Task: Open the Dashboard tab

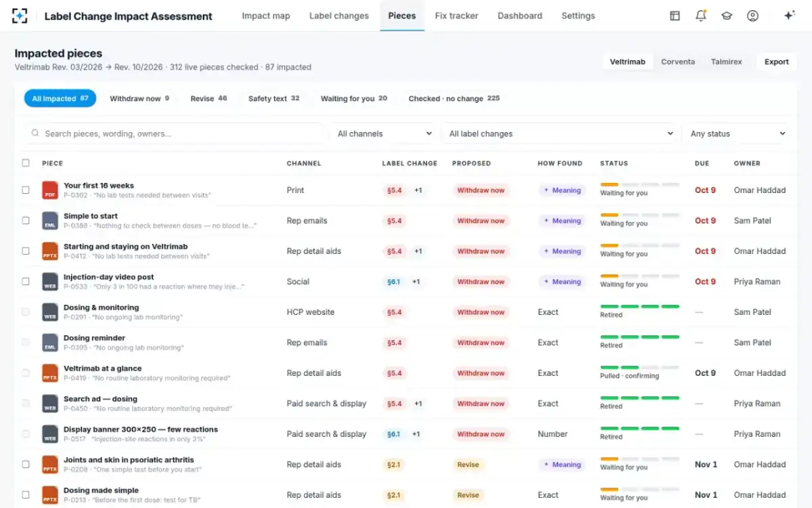Action: coord(520,16)
